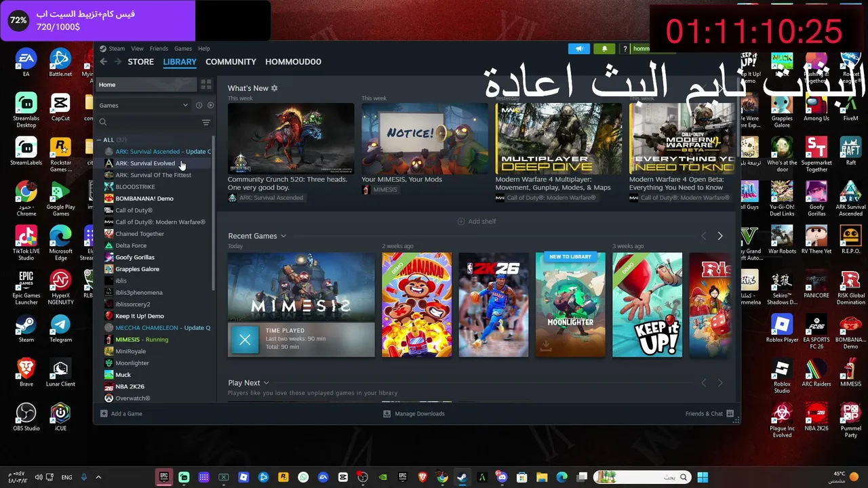Open Friends & Chat
The width and height of the screenshot is (868, 488).
tap(709, 413)
